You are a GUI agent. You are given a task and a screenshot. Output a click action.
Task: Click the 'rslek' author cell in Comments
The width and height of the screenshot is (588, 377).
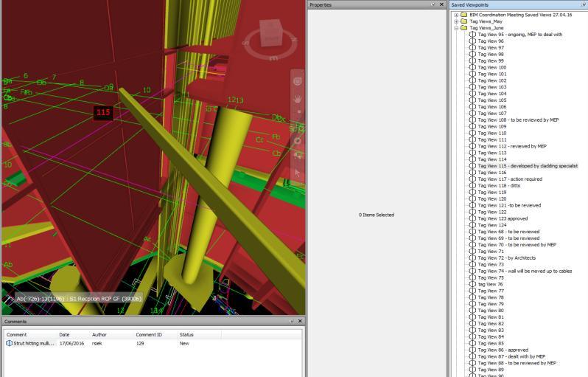click(x=97, y=343)
